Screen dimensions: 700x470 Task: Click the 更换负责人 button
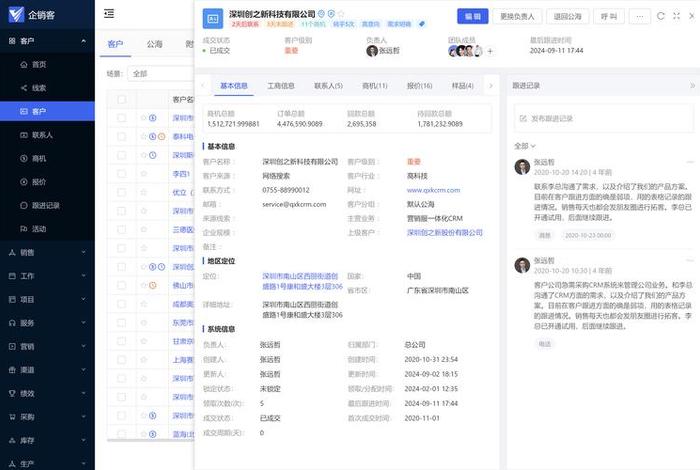(517, 17)
